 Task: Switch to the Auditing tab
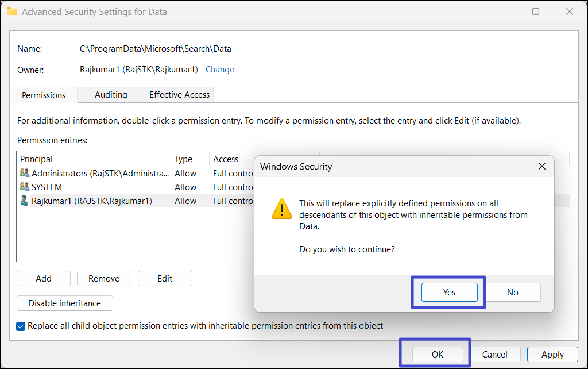click(111, 95)
